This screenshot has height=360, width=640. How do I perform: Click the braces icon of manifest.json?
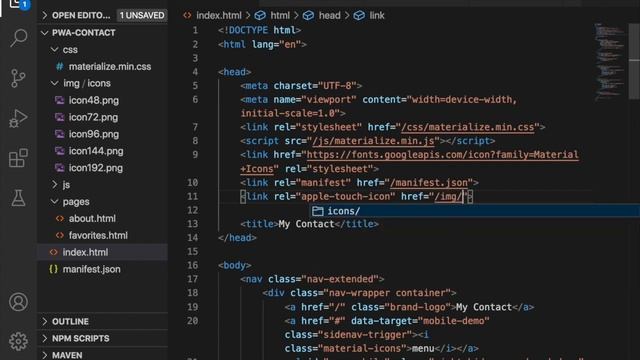click(x=53, y=269)
